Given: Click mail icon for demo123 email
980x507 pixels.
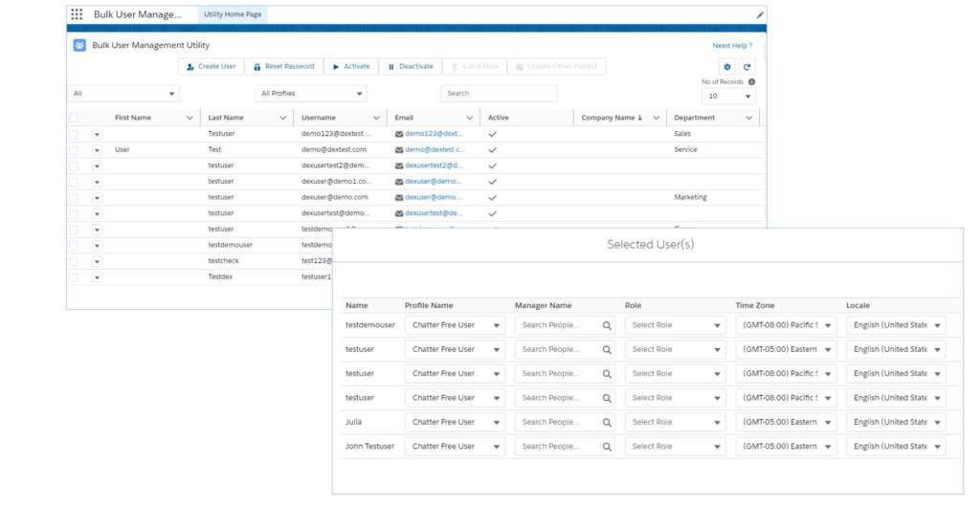Looking at the screenshot, I should click(x=399, y=134).
